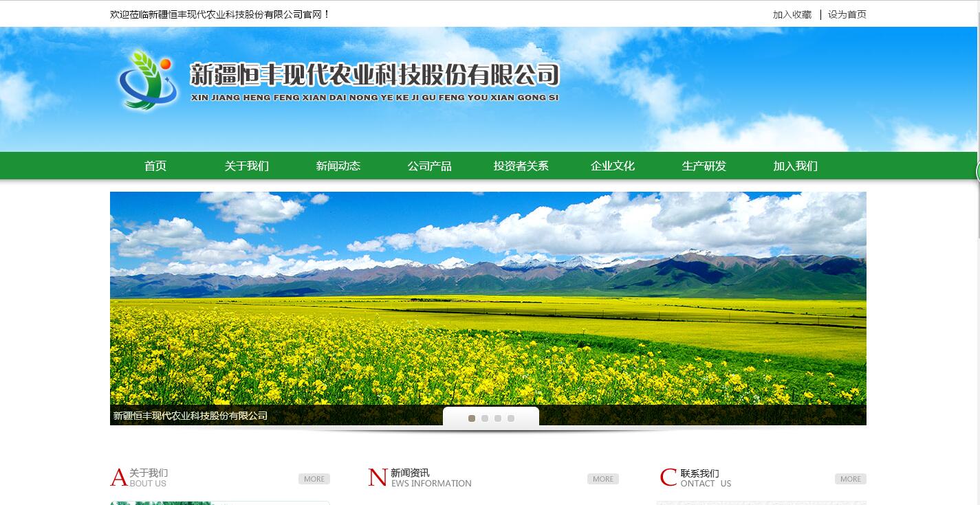This screenshot has width=980, height=505.
Task: Show the fourth banner slide via last dot
Action: (511, 418)
